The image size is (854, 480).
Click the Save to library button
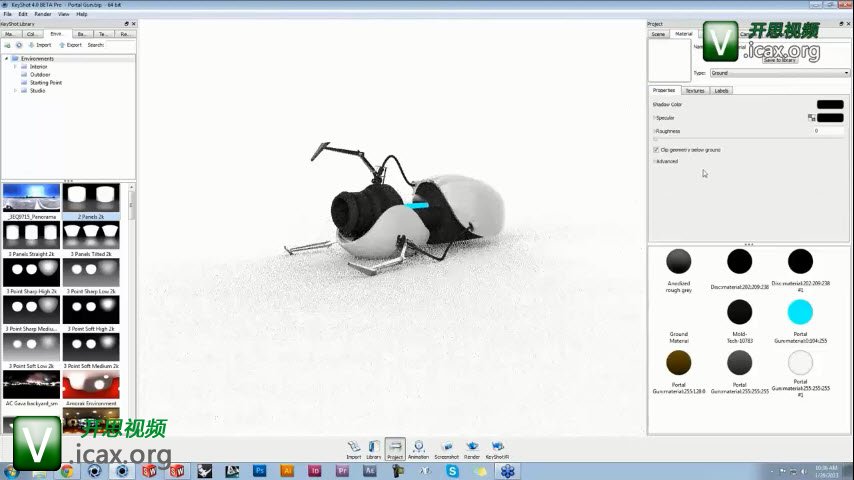pos(779,60)
